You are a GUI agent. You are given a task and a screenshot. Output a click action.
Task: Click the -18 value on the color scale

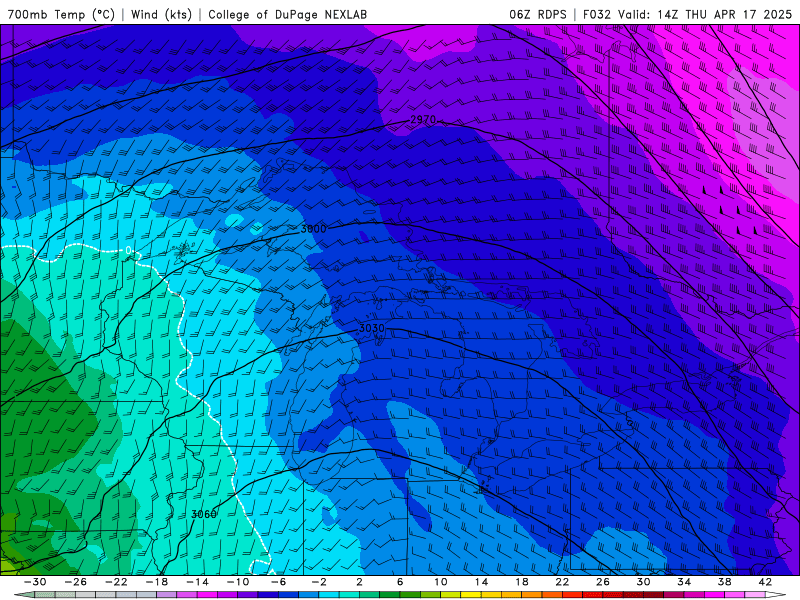[157, 582]
